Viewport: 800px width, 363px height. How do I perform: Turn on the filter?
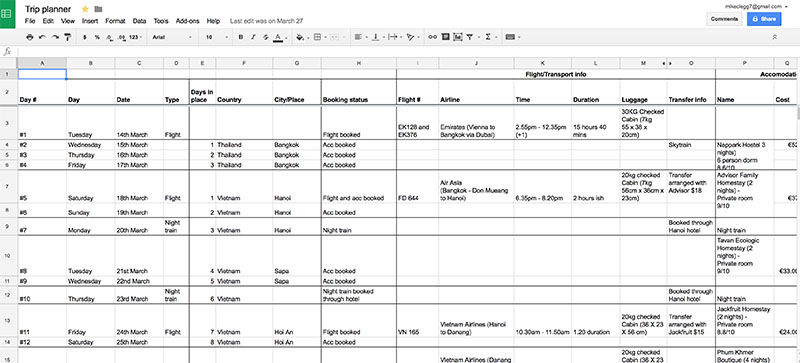point(470,37)
